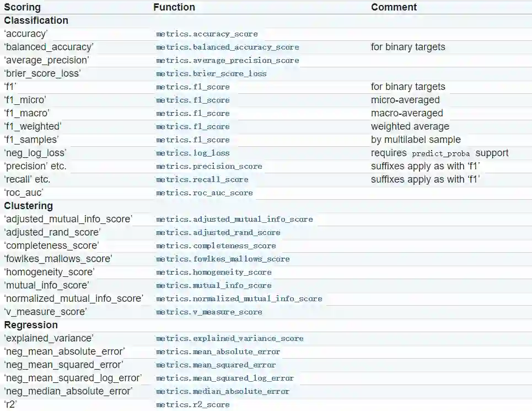Click the 'Clustering' section heading
532x411 pixels.
pyautogui.click(x=29, y=206)
